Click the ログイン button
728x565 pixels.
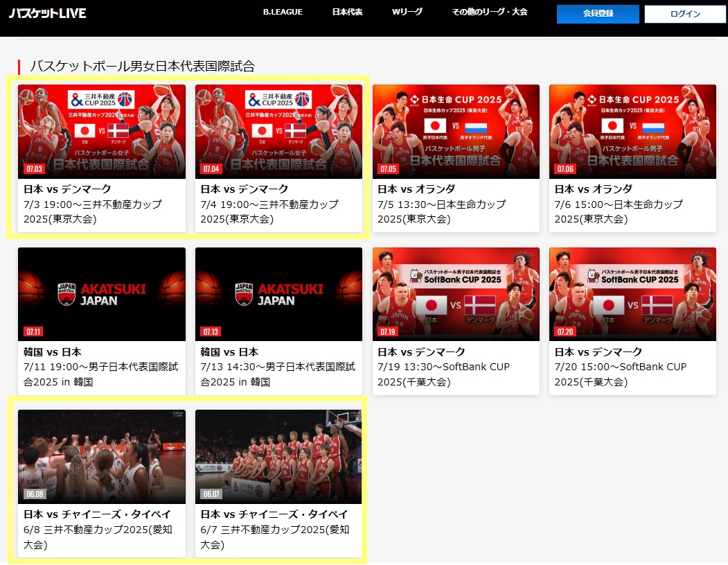pyautogui.click(x=685, y=14)
